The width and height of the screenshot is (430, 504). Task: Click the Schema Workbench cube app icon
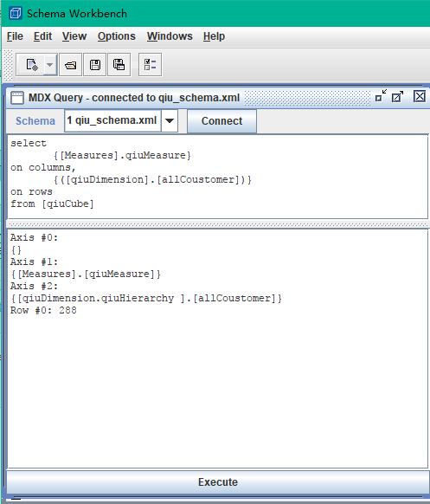tap(16, 14)
